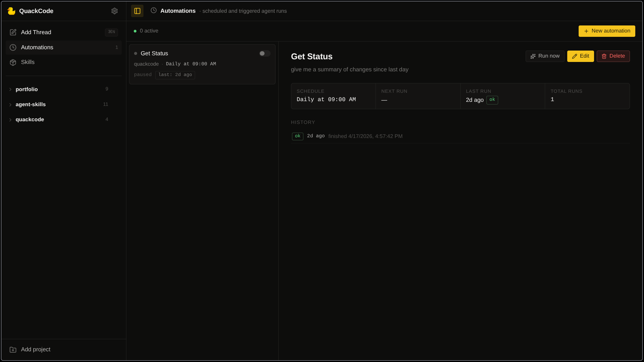Enable the Get Status automation toggle
The width and height of the screenshot is (644, 362).
(x=264, y=53)
